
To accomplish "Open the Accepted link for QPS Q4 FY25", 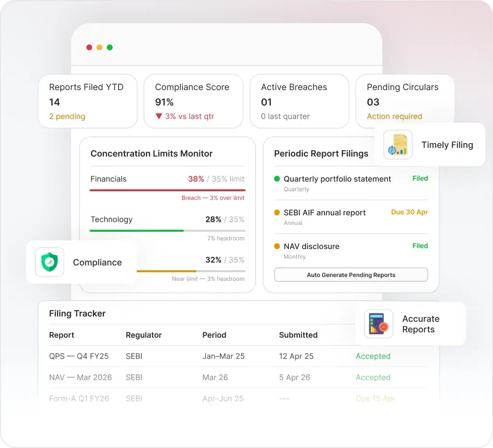I will 373,356.
